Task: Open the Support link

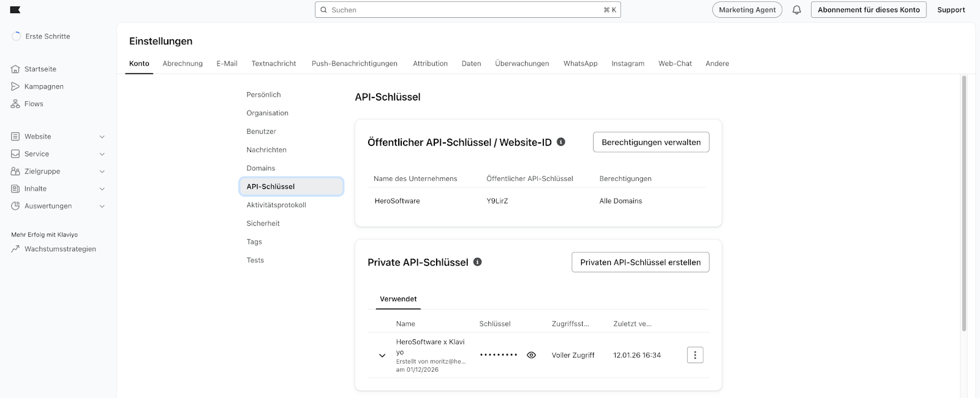Action: 951,10
